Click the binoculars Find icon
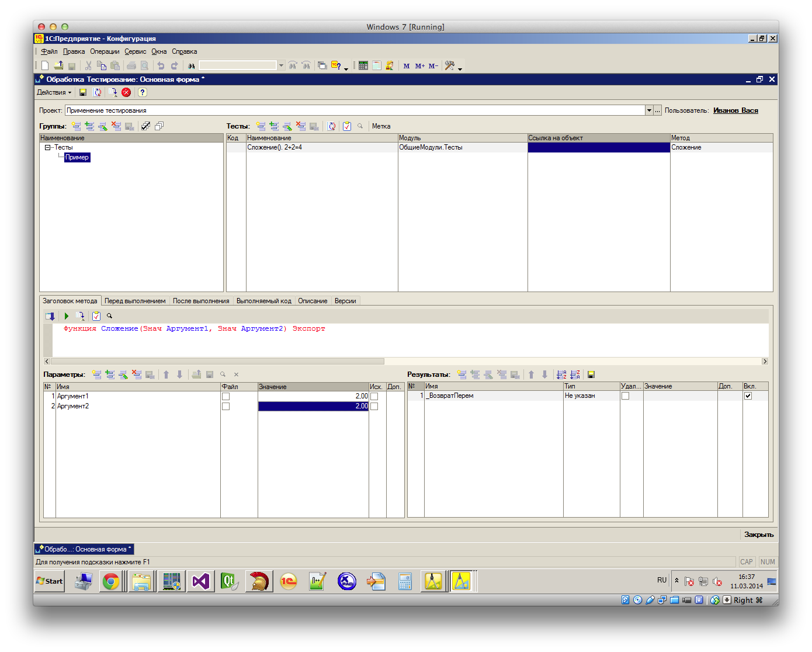Screen dimensions: 812x652 click(191, 65)
